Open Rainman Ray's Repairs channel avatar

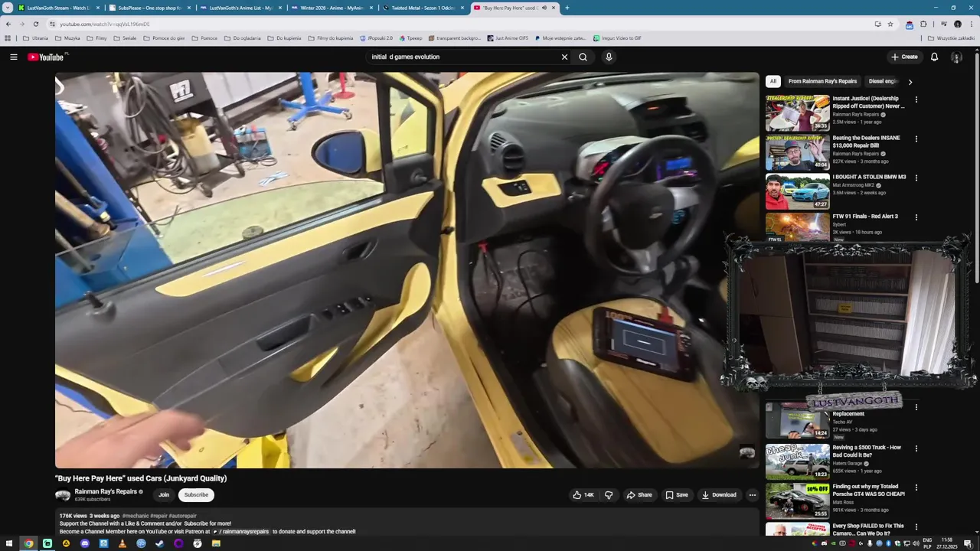point(63,495)
